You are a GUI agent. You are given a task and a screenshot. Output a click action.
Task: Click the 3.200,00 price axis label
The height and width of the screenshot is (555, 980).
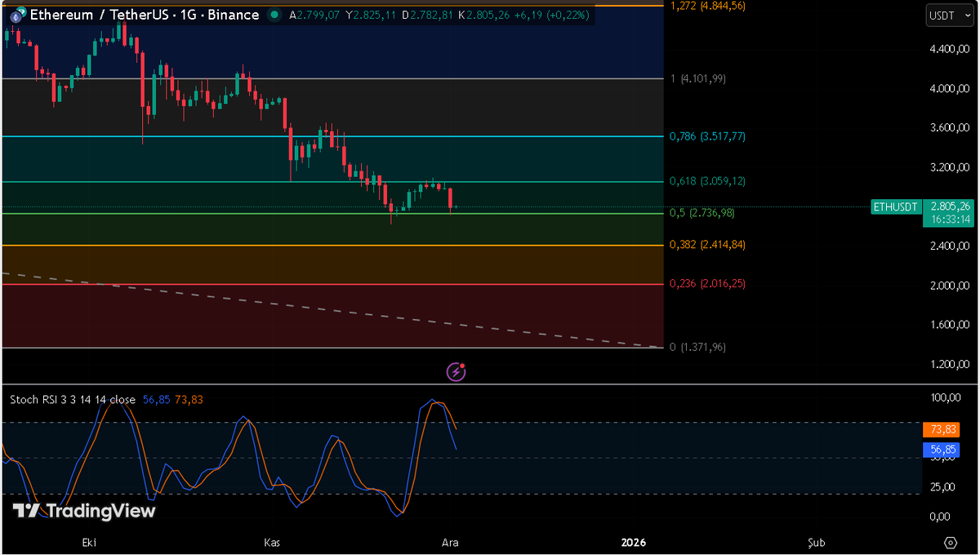pos(948,167)
